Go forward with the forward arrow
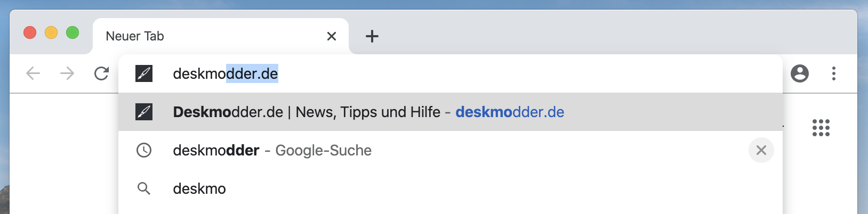 click(67, 73)
